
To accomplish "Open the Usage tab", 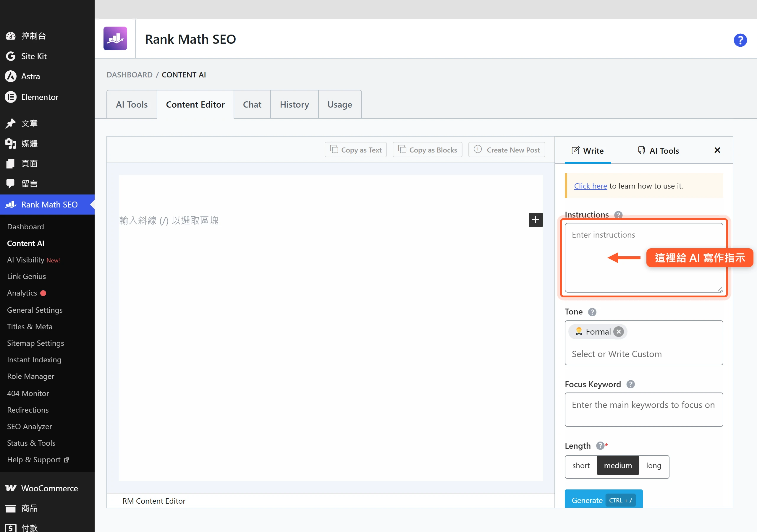I will 339,105.
